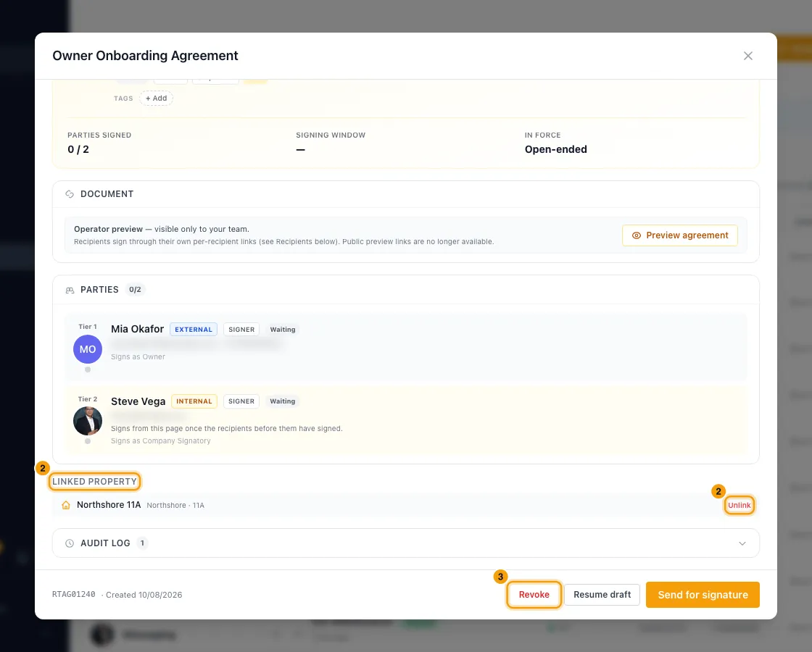Click the Parties Signed 0 / 2 value
This screenshot has height=652, width=812.
point(78,149)
